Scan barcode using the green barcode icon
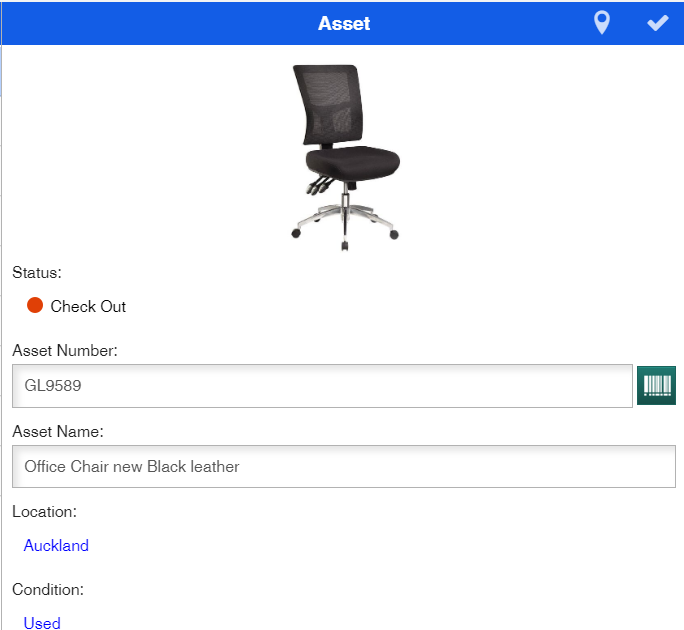 [656, 385]
